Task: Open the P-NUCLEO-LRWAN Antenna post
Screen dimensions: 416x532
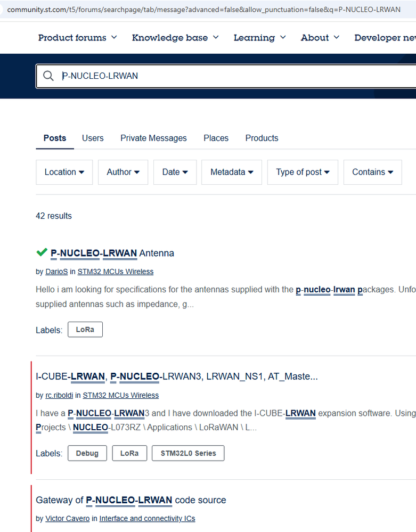Action: (112, 253)
